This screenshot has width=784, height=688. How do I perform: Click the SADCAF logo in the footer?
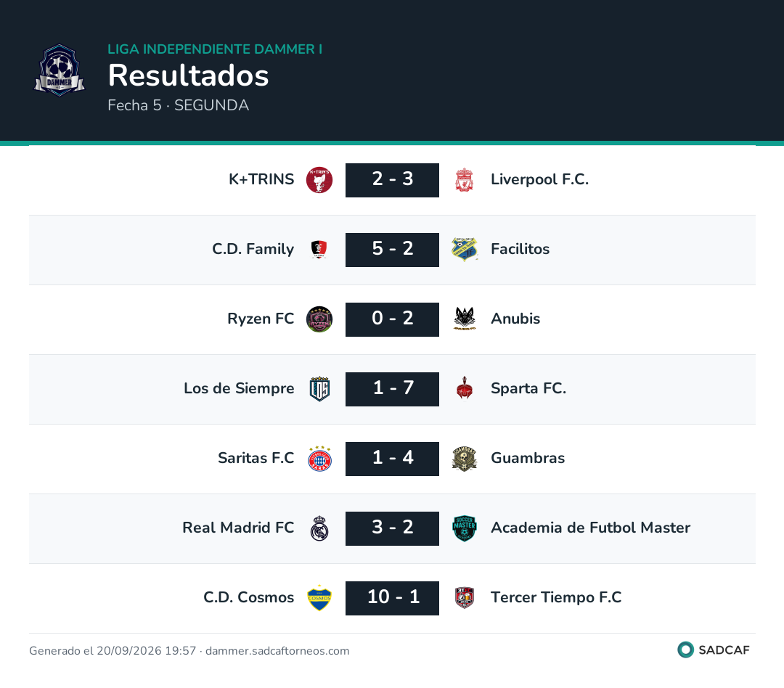coord(714,650)
